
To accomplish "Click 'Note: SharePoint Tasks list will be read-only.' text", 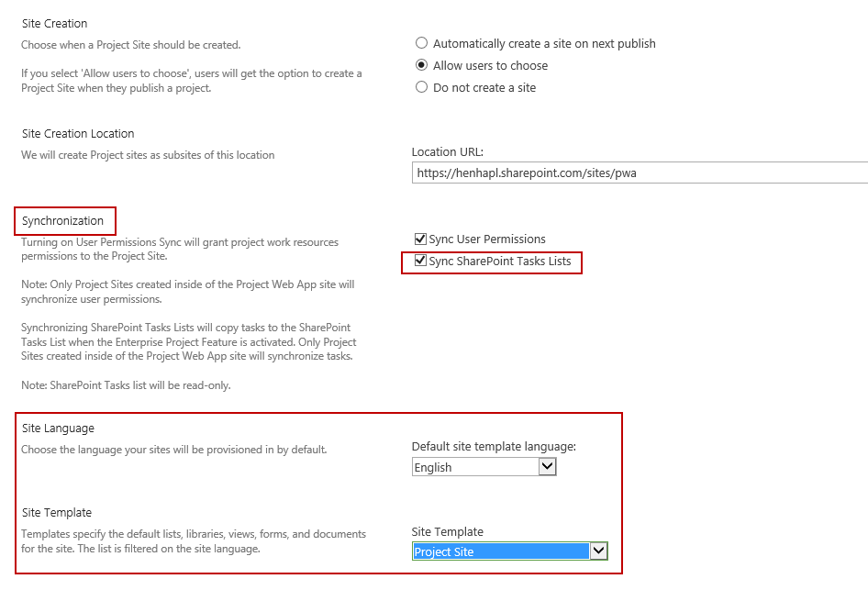I will pos(126,385).
